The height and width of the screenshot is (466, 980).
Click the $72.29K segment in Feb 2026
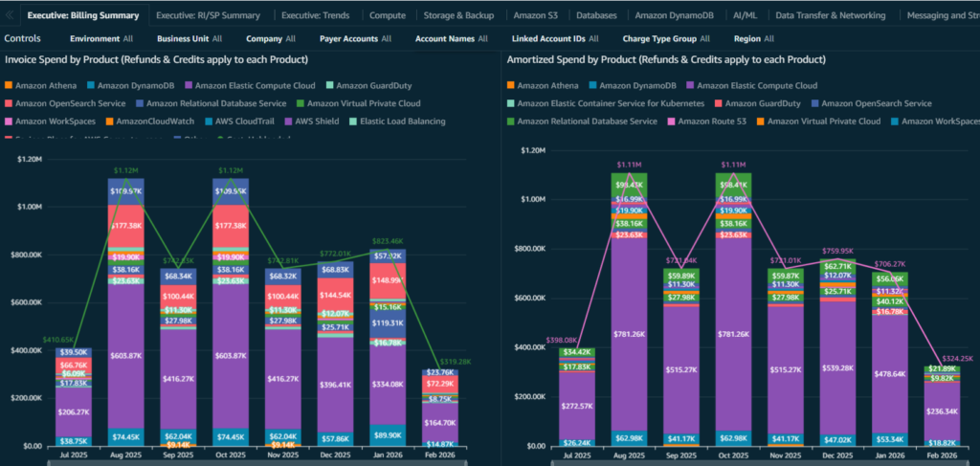(x=440, y=383)
